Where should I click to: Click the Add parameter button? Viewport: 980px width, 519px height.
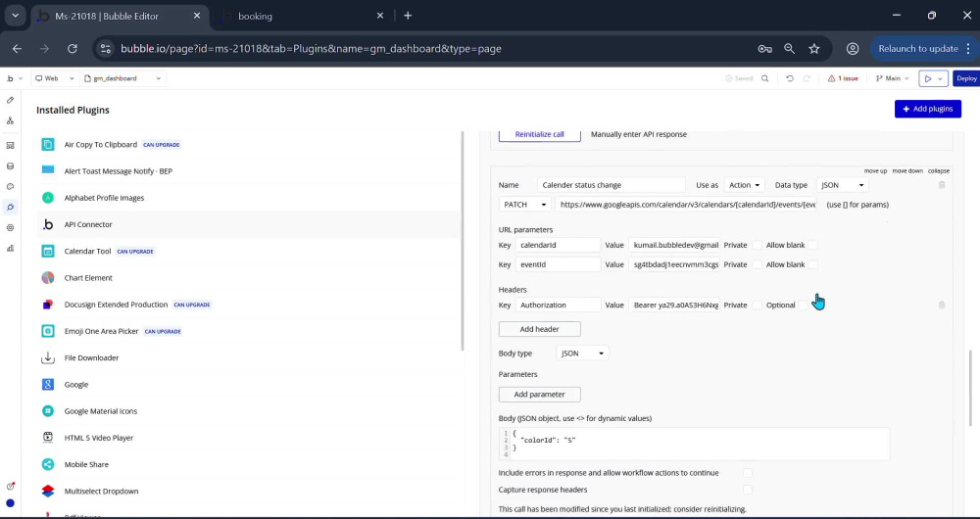pos(539,394)
